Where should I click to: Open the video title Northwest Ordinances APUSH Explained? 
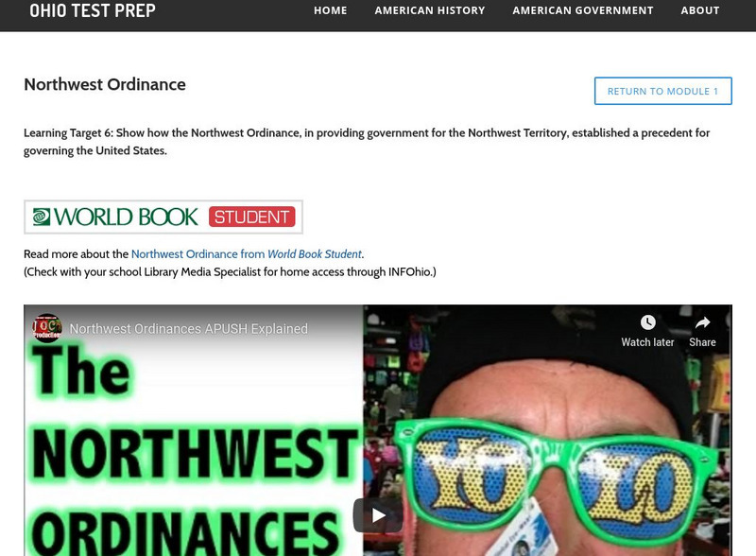pos(188,329)
